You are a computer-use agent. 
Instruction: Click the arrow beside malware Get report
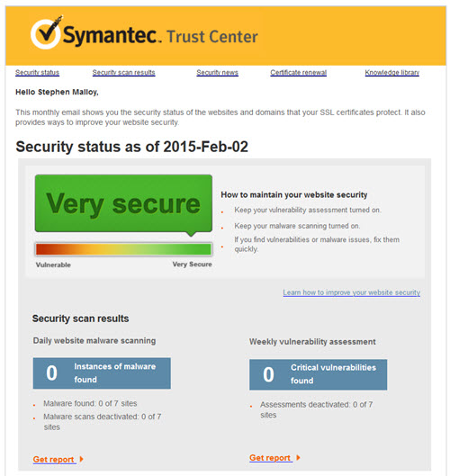point(81,459)
